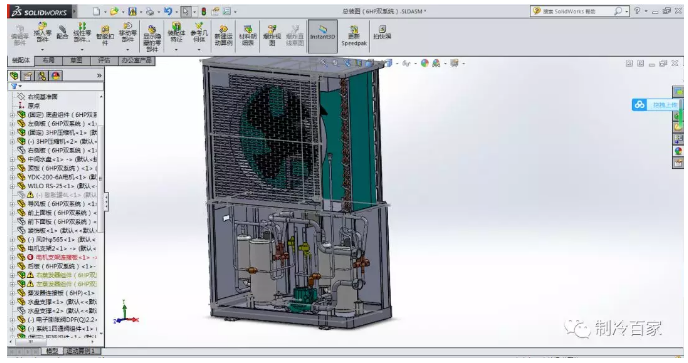This screenshot has width=688, height=363.
Task: Open the Bill of Materials (材料明细表) tool
Action: coord(248,35)
